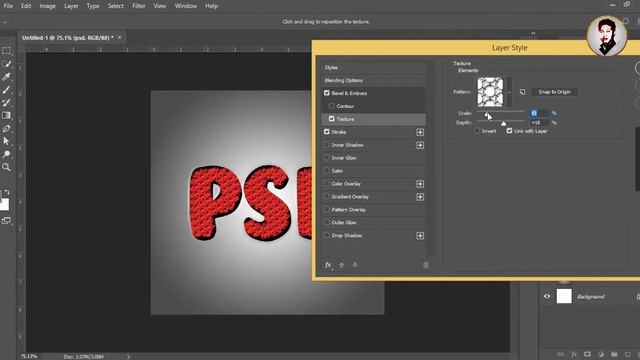
Task: Select the Zoom magnifier tool
Action: [6, 167]
